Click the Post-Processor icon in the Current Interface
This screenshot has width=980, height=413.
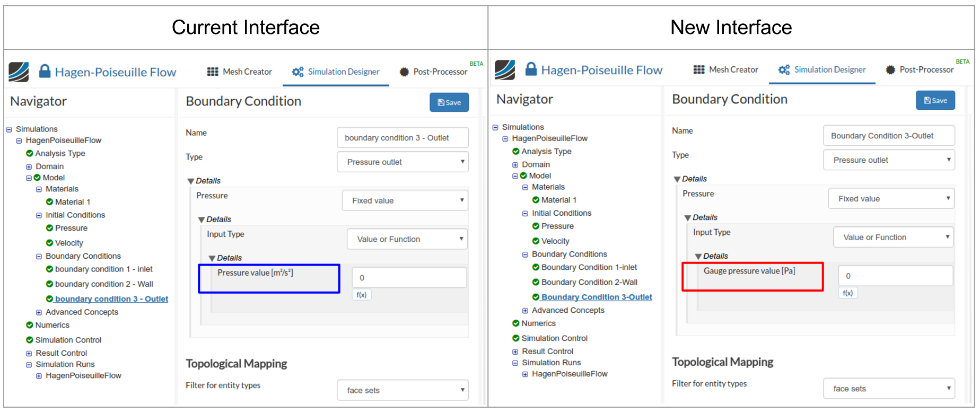click(404, 72)
